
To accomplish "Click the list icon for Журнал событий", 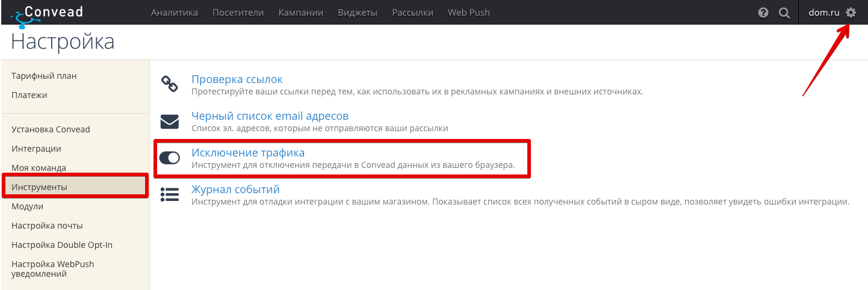I will point(170,194).
